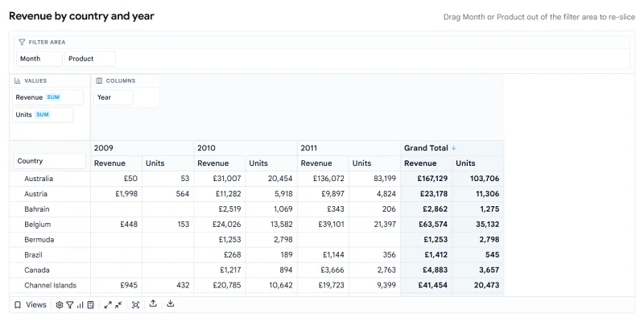Collapse all rows with inward arrows icon
644x322 pixels.
tap(118, 305)
